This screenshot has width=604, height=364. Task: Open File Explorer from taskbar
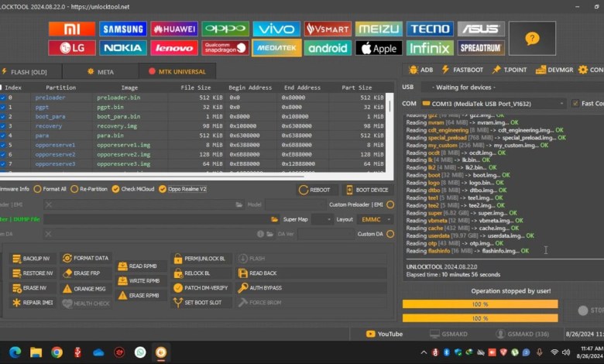36,352
